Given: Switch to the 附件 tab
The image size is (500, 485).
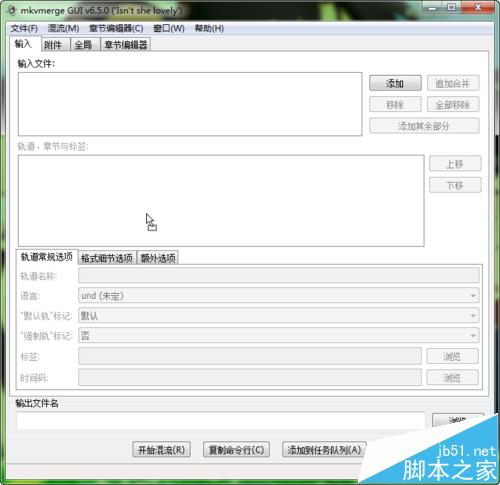Looking at the screenshot, I should tap(56, 45).
